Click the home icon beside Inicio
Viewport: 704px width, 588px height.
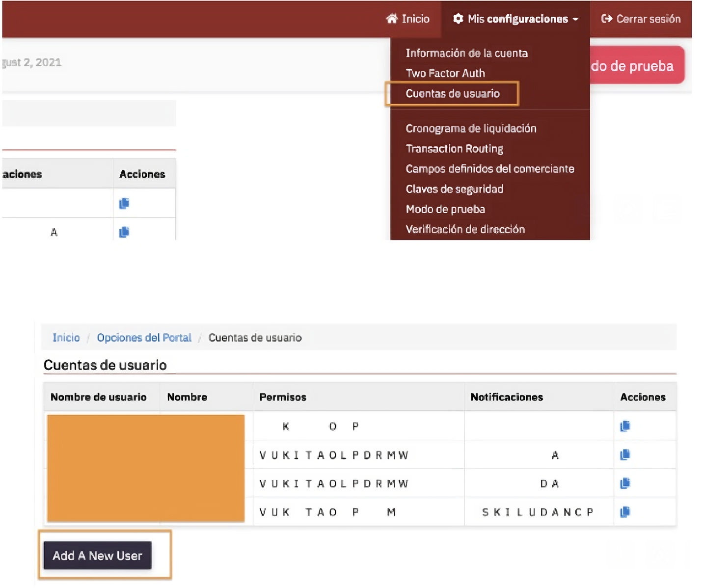click(x=391, y=19)
